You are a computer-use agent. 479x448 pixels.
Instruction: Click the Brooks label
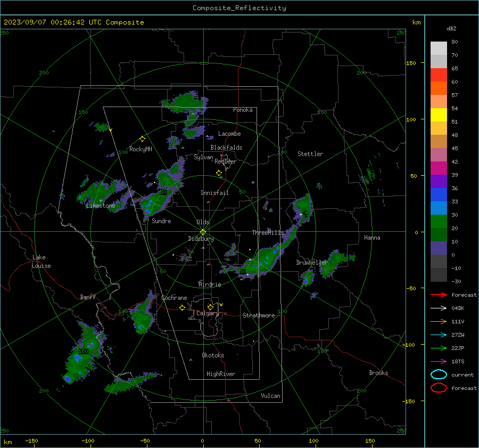tap(378, 373)
